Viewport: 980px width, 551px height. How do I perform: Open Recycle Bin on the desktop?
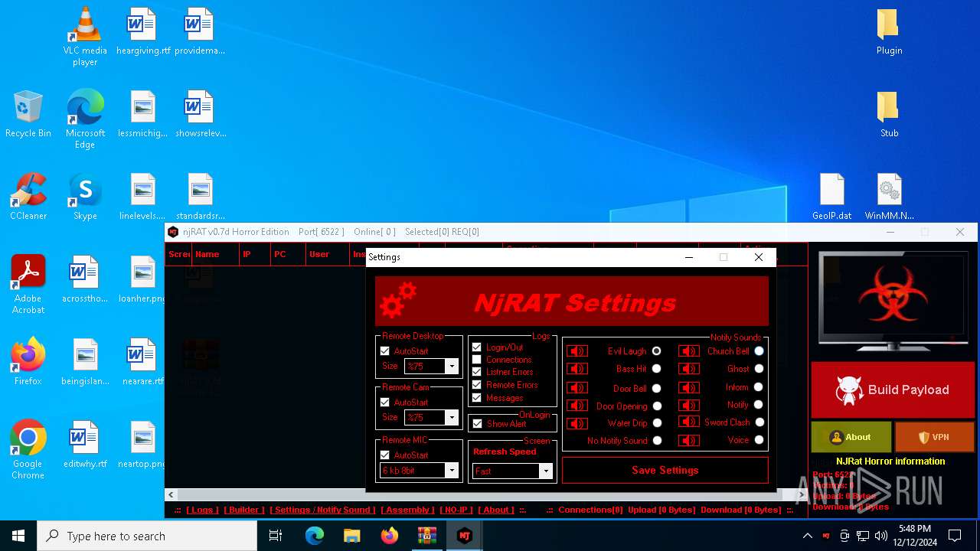point(28,113)
